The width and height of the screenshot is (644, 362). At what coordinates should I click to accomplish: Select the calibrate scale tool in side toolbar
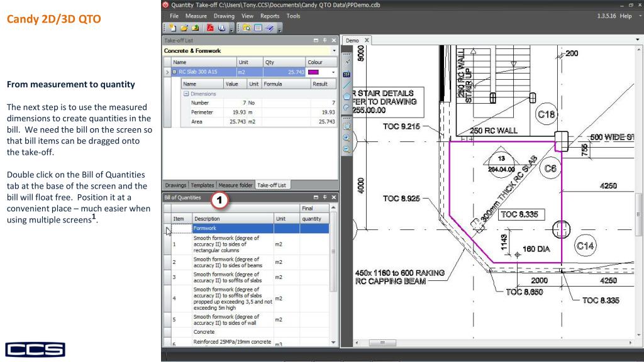(347, 62)
